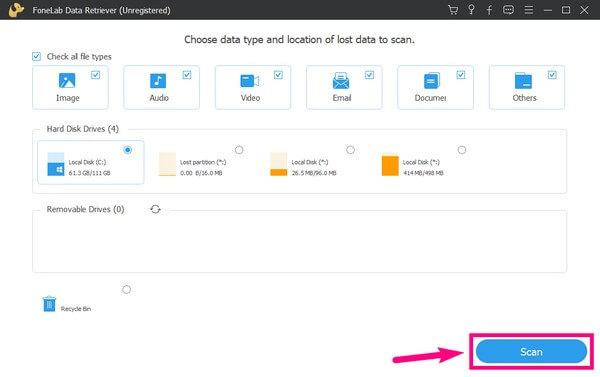Refresh the Removable Drives list

[155, 209]
